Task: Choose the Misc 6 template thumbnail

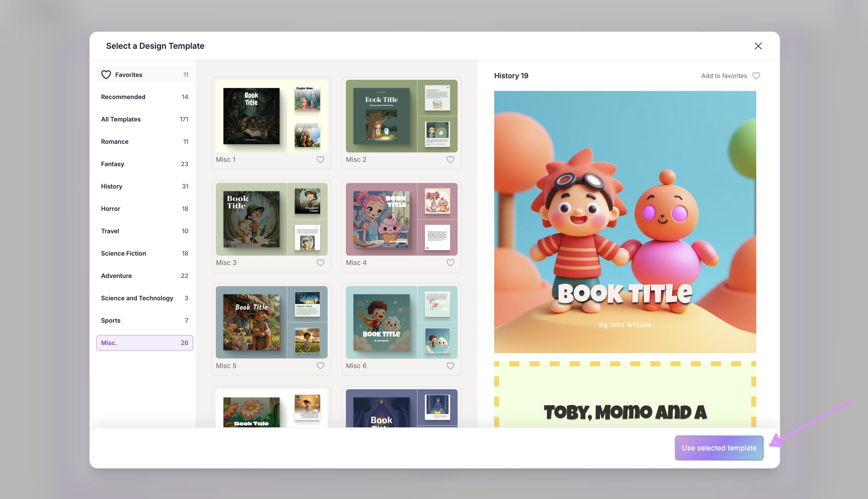Action: (401, 322)
